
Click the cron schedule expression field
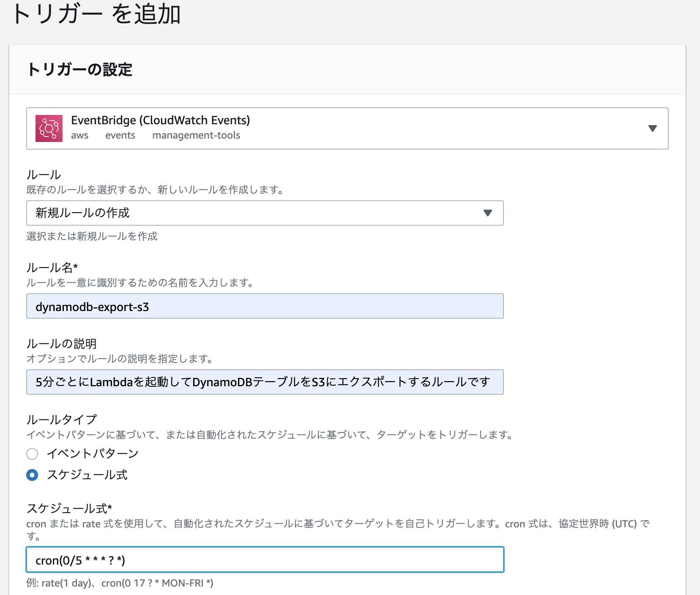click(265, 560)
